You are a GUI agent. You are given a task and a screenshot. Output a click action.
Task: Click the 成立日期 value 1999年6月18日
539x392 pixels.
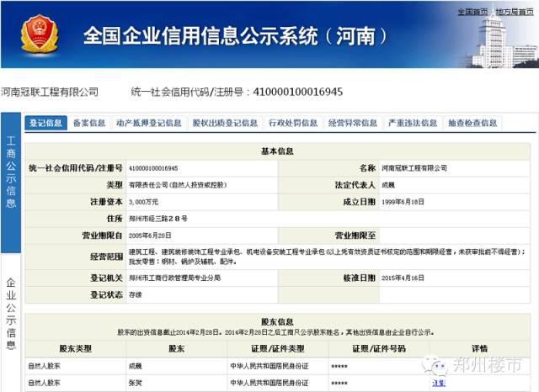(x=403, y=202)
